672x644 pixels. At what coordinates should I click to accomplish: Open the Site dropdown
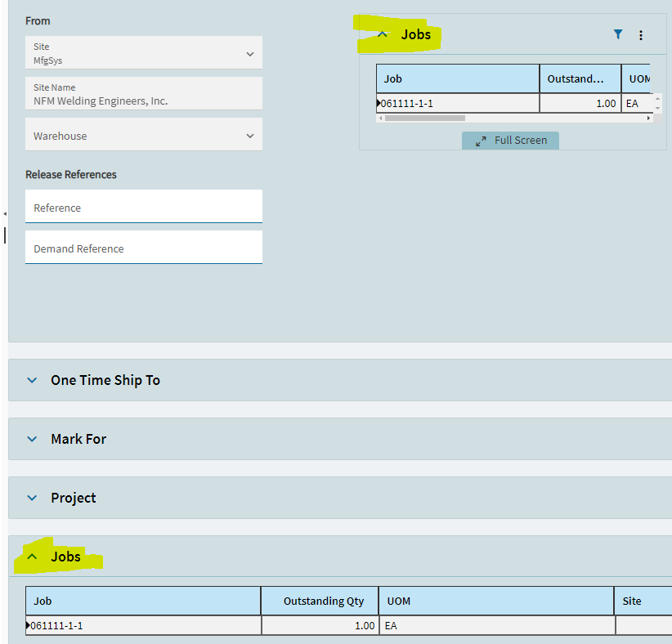coord(250,54)
